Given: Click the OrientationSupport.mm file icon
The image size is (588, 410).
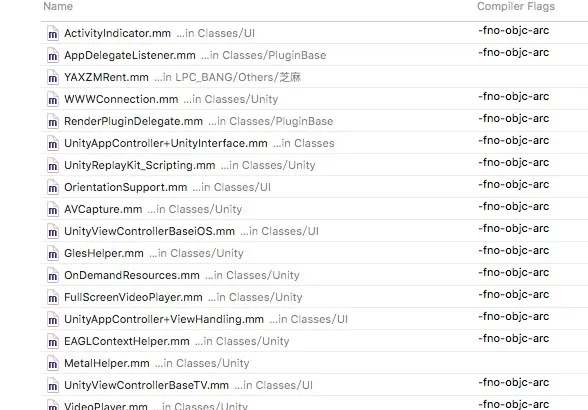Looking at the screenshot, I should 53,188.
